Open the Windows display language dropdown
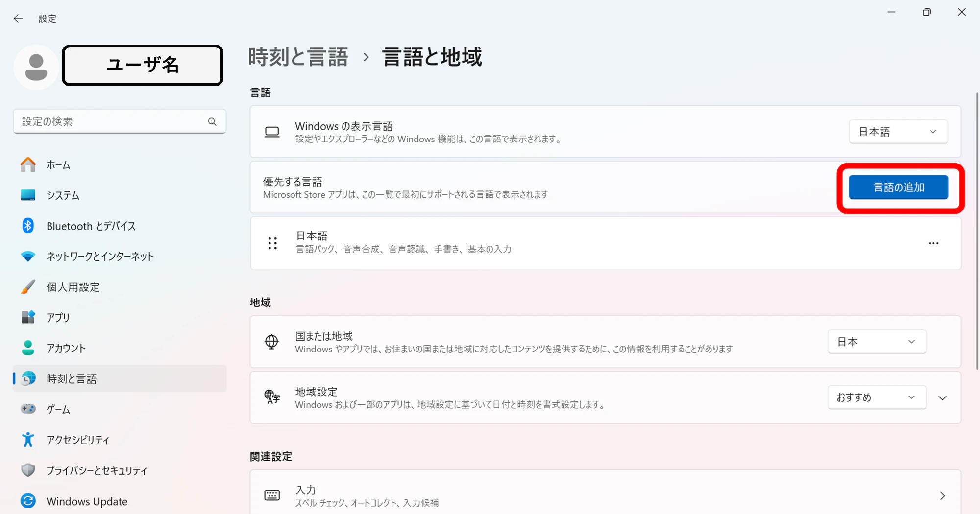 (898, 132)
